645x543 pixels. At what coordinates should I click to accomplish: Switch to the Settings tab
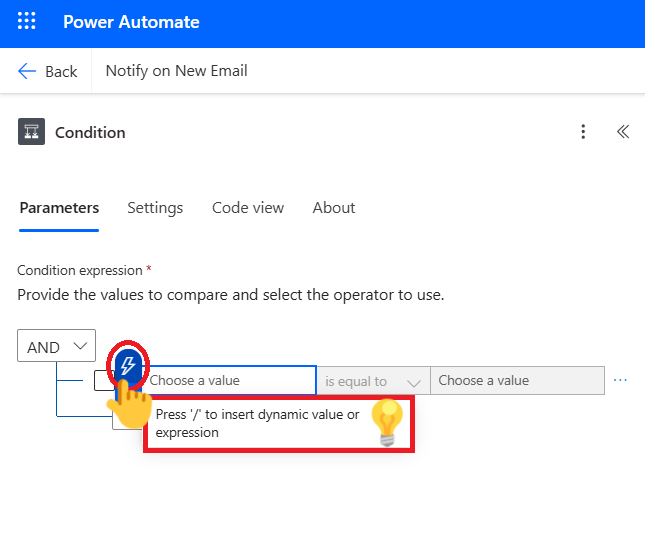pos(155,208)
